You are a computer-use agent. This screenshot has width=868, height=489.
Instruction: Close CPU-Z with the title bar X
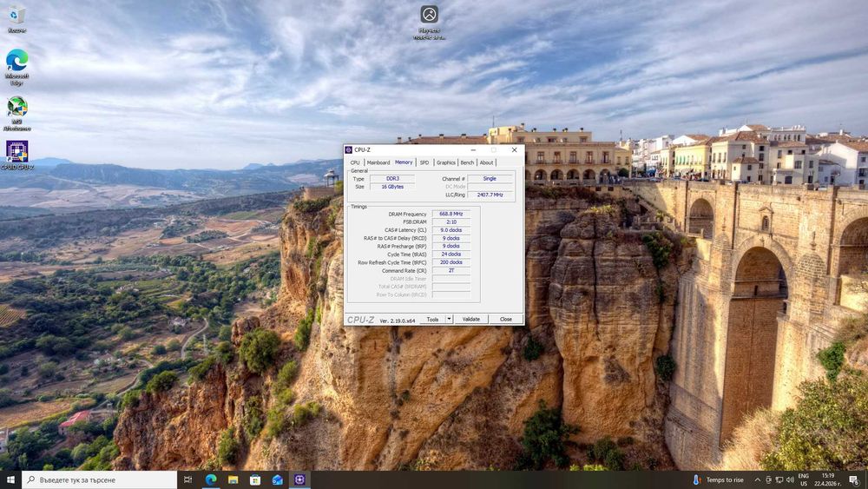pyautogui.click(x=514, y=149)
